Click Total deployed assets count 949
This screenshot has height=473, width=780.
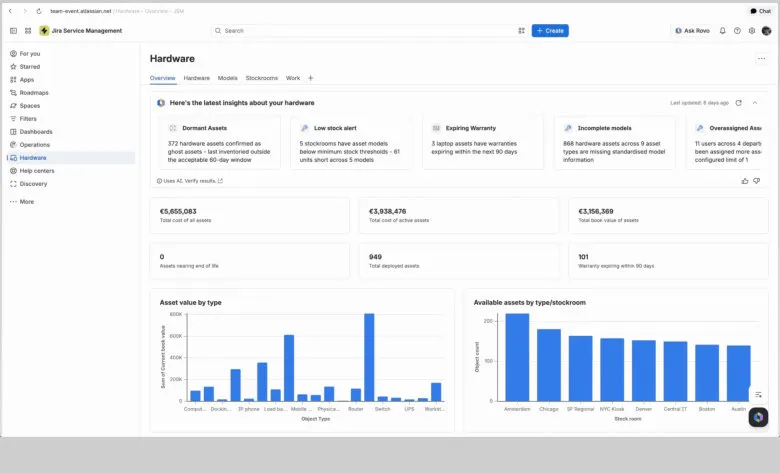(375, 257)
